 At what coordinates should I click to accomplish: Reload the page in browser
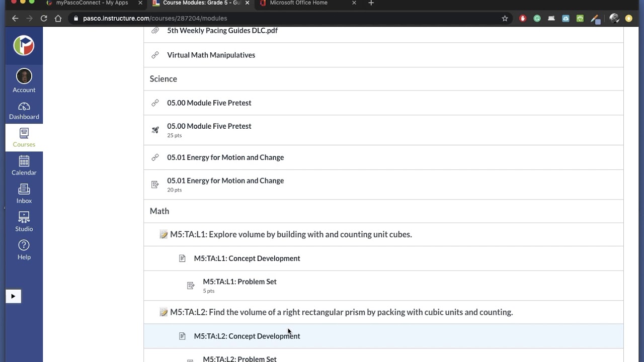click(x=44, y=19)
